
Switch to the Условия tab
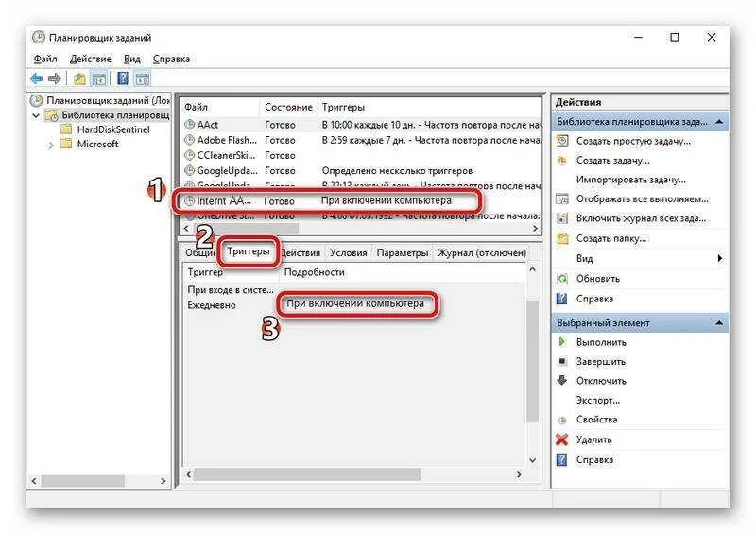coord(348,252)
